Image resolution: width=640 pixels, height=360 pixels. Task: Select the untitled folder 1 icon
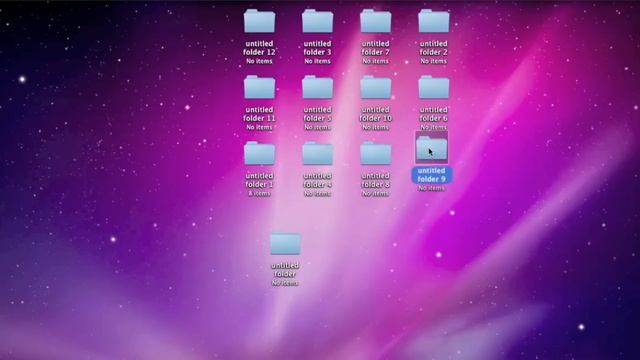click(x=259, y=153)
